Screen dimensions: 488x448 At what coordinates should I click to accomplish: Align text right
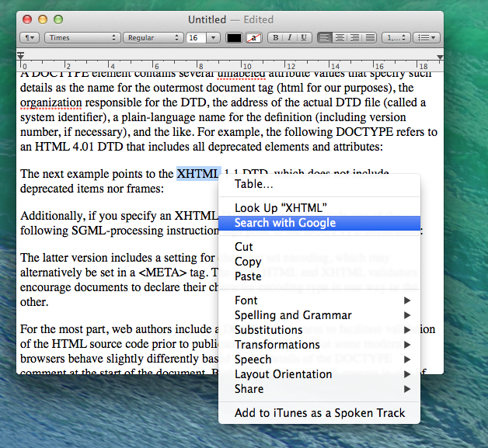(x=354, y=37)
